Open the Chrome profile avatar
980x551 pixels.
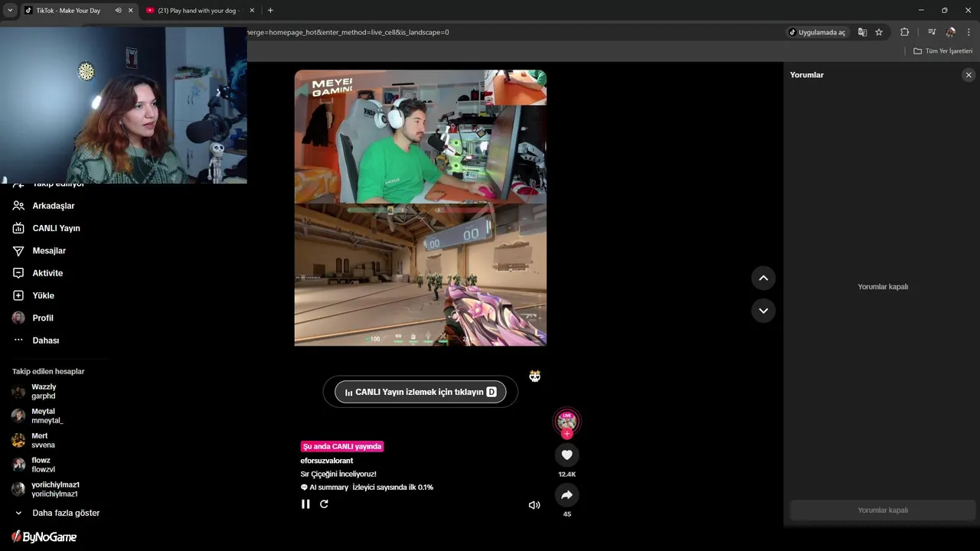click(951, 32)
